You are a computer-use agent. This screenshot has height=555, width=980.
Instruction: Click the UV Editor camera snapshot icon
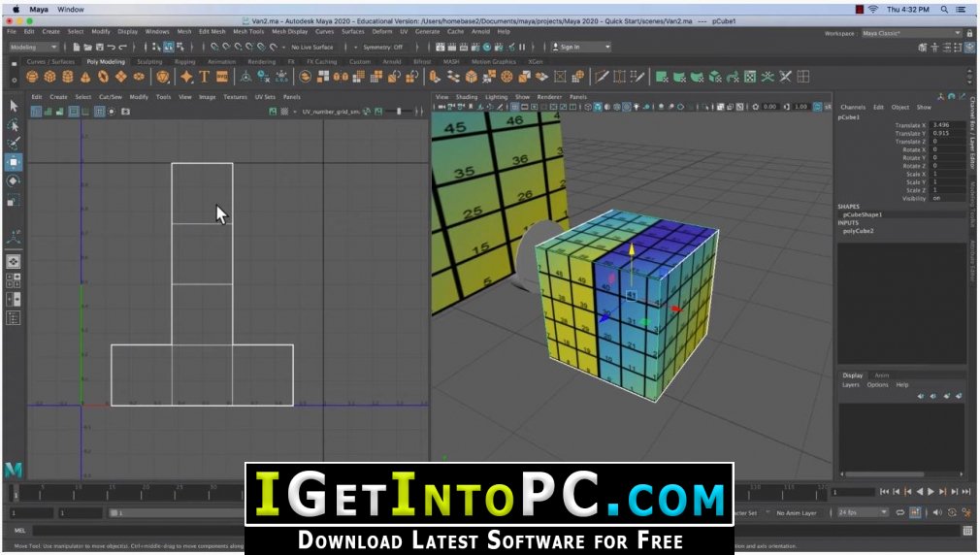125,112
